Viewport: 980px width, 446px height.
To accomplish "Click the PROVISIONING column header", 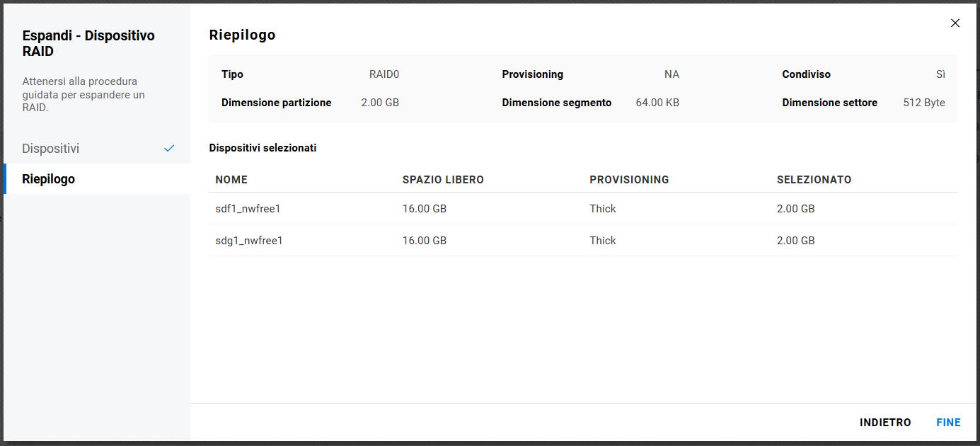I will 629,180.
